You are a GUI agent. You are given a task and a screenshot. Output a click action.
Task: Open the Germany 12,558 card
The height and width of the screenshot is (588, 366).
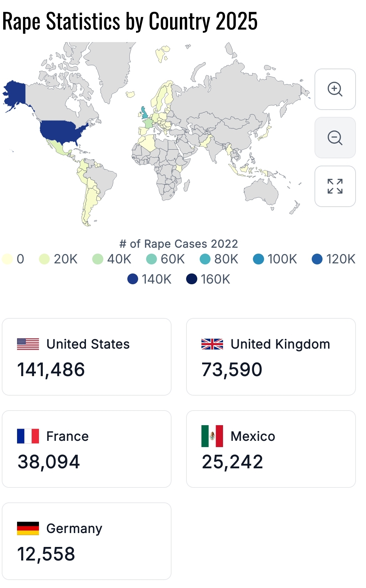(87, 541)
